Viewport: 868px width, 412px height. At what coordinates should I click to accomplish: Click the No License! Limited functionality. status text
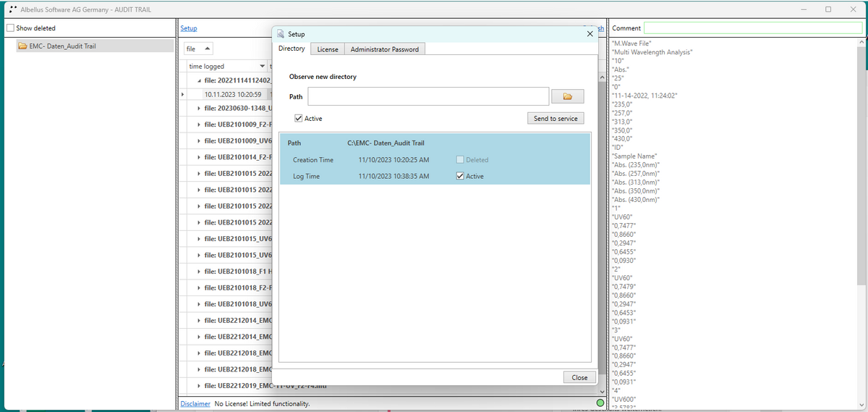[x=263, y=403]
